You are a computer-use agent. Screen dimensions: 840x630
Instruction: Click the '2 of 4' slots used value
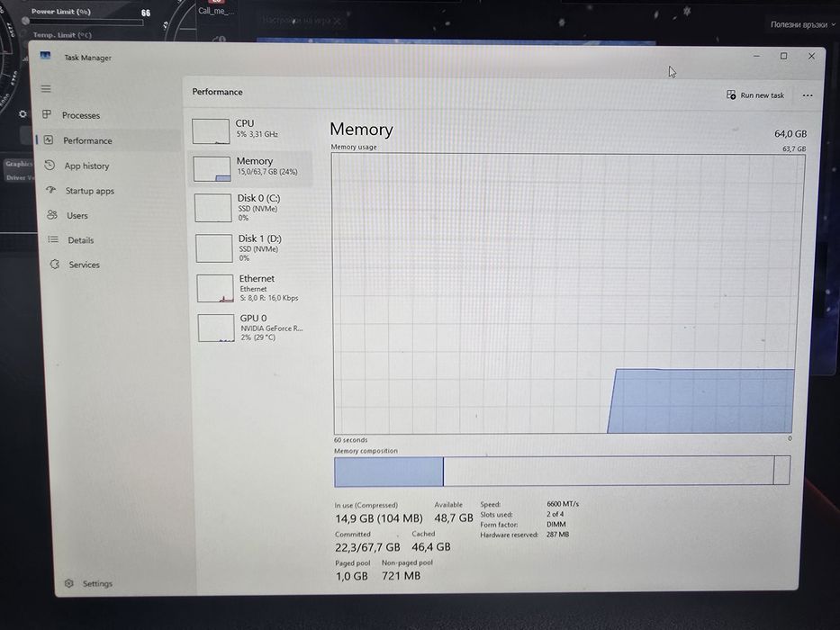555,514
